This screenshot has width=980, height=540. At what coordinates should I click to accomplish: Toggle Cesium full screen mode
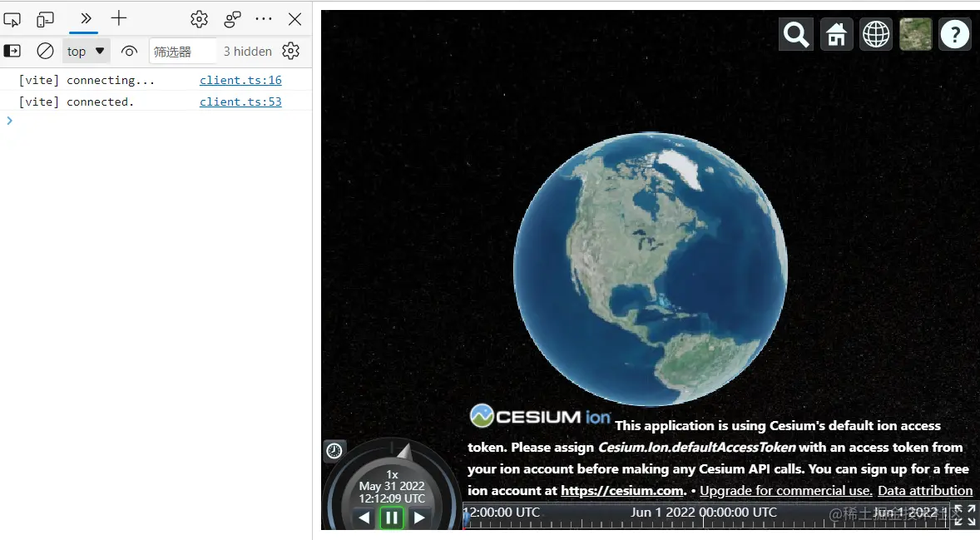point(966,515)
